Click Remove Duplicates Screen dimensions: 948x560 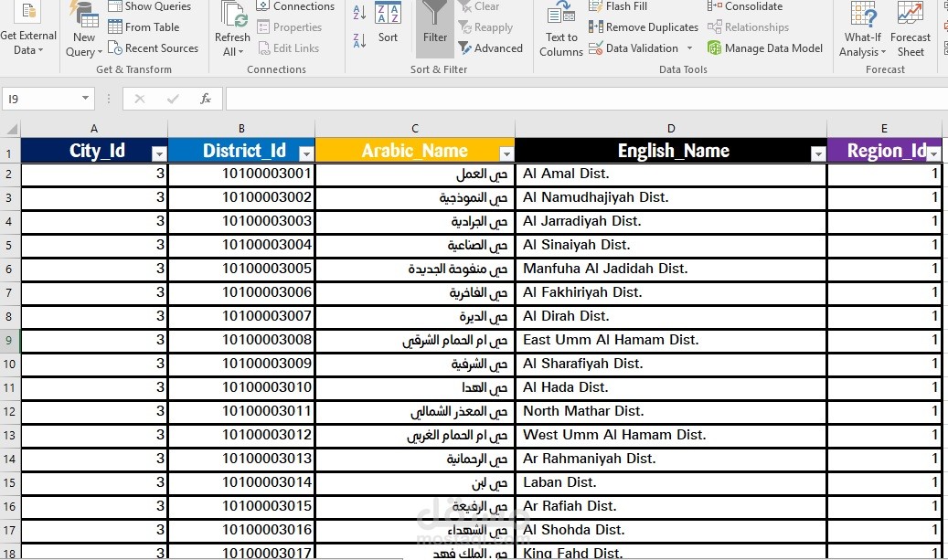tap(644, 27)
